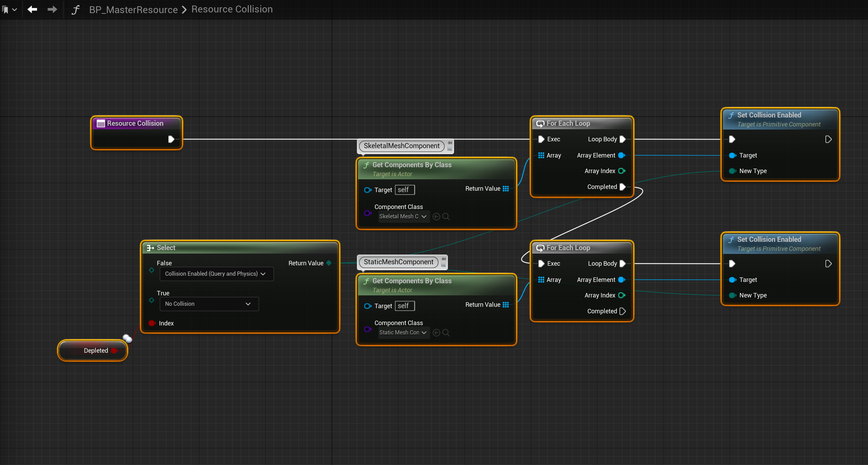Click the self target field on the lower Get Components By Class node

[405, 306]
